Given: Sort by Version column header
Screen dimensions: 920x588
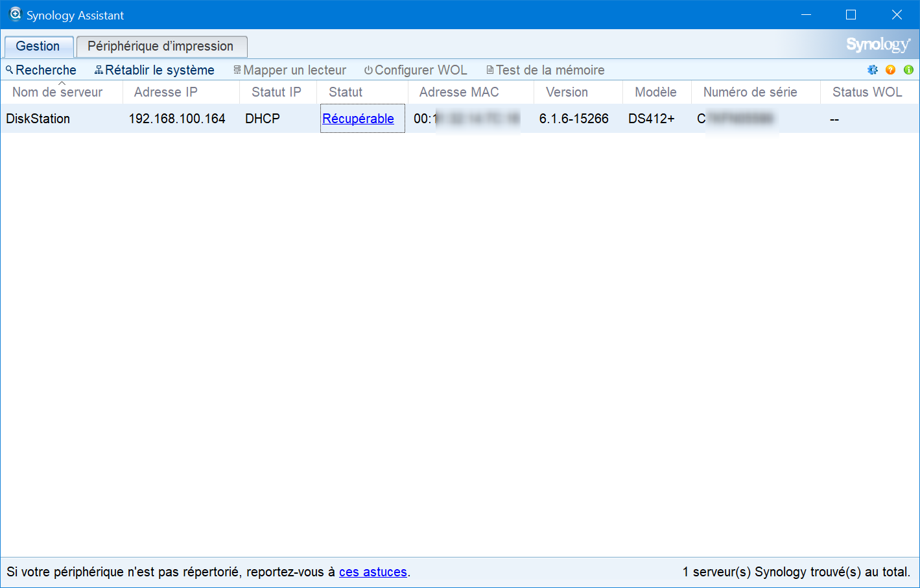Looking at the screenshot, I should pos(578,92).
